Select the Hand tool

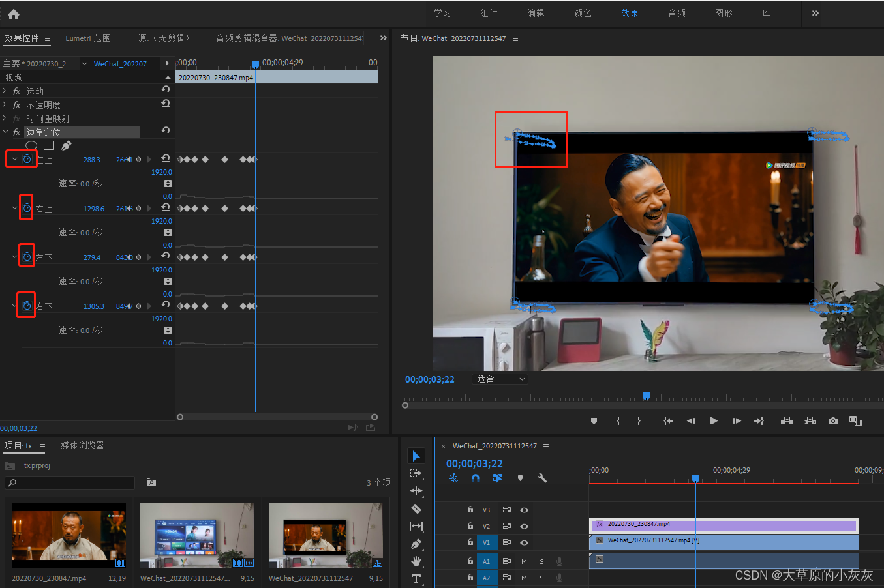(416, 561)
